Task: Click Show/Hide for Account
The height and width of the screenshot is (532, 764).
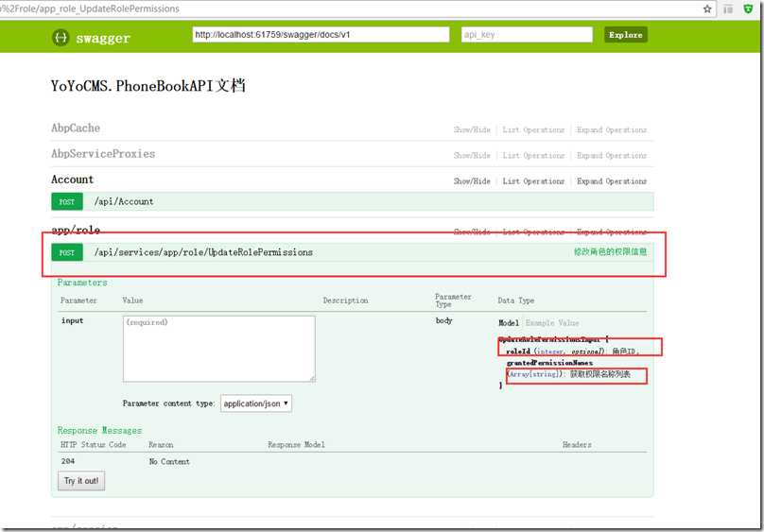Action: pyautogui.click(x=472, y=181)
